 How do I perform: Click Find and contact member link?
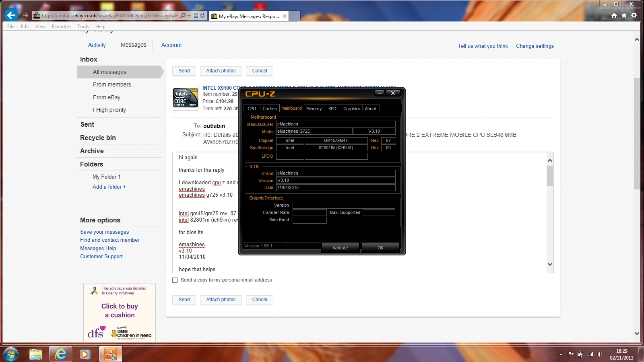click(110, 240)
